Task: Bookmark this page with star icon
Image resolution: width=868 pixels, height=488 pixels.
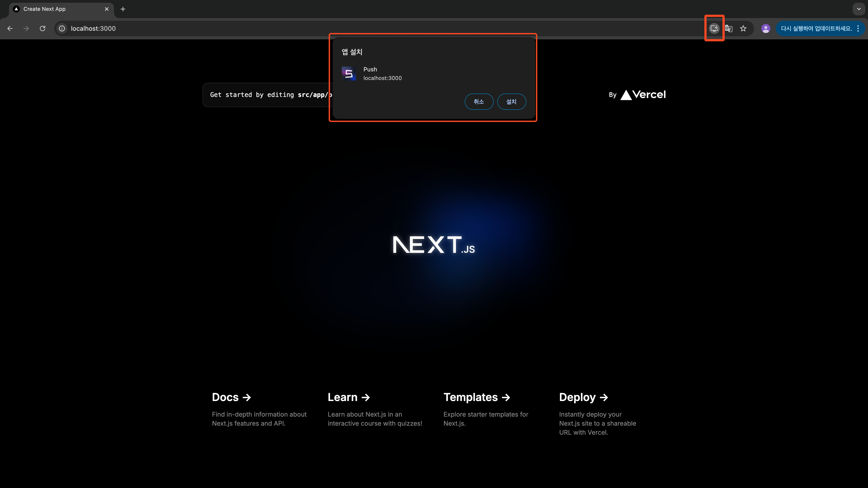Action: (x=743, y=29)
